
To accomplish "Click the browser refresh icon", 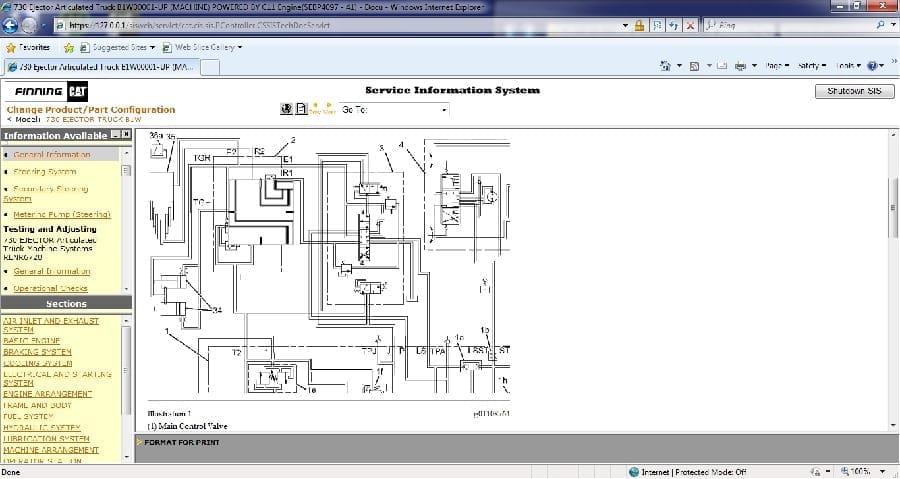I will (x=674, y=26).
